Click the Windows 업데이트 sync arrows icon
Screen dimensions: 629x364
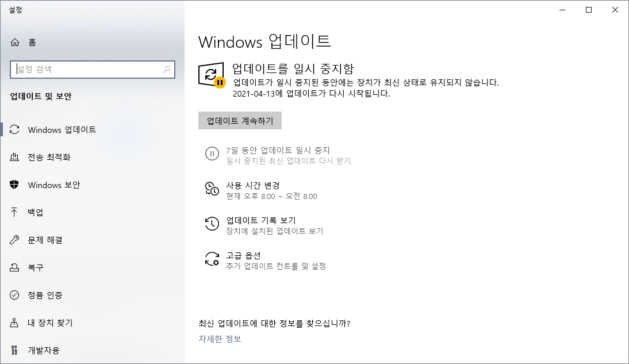pos(14,129)
